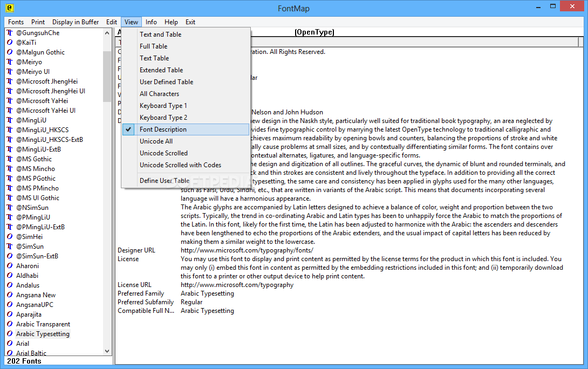Viewport: 588px width, 369px height.
Task: Select @Microsoft YaHei UI font
Action: coord(46,110)
